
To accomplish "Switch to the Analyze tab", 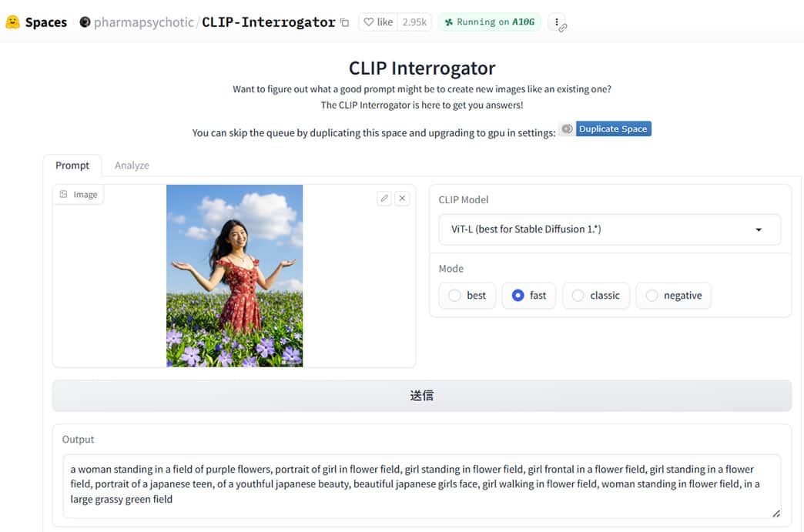I will [x=132, y=165].
